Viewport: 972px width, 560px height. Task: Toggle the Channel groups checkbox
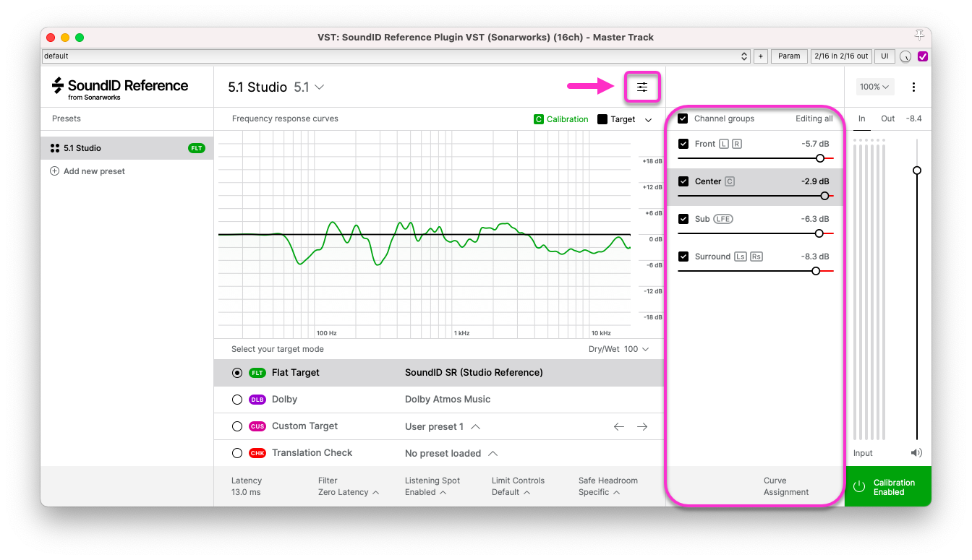click(683, 119)
